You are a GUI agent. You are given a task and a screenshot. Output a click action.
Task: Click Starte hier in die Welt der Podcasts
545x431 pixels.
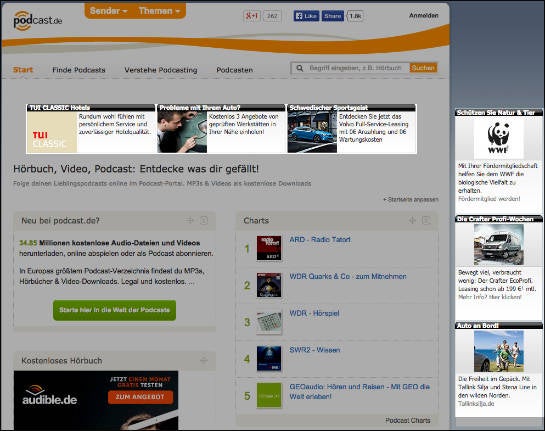pos(114,310)
